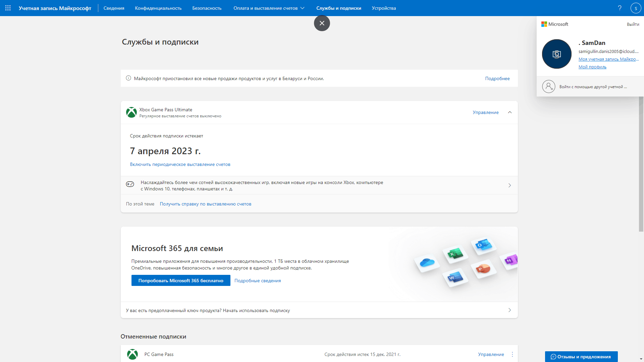Click the Microsoft logo in account panel

[x=555, y=24]
